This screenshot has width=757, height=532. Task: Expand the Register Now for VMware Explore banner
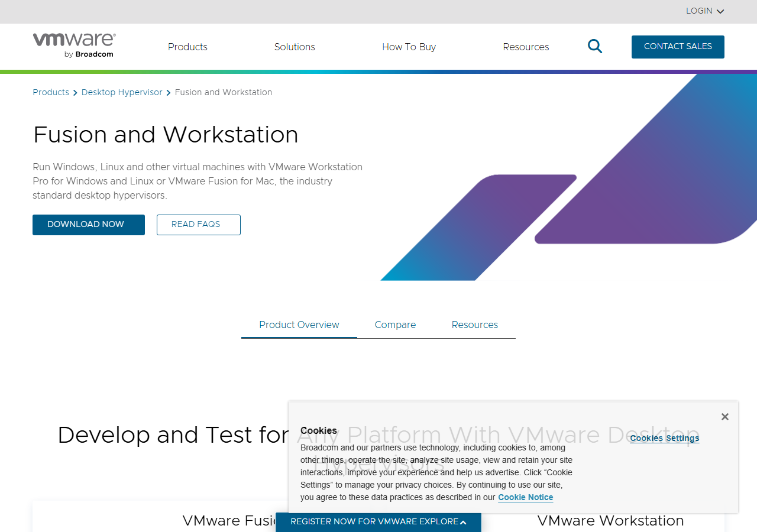(x=378, y=522)
